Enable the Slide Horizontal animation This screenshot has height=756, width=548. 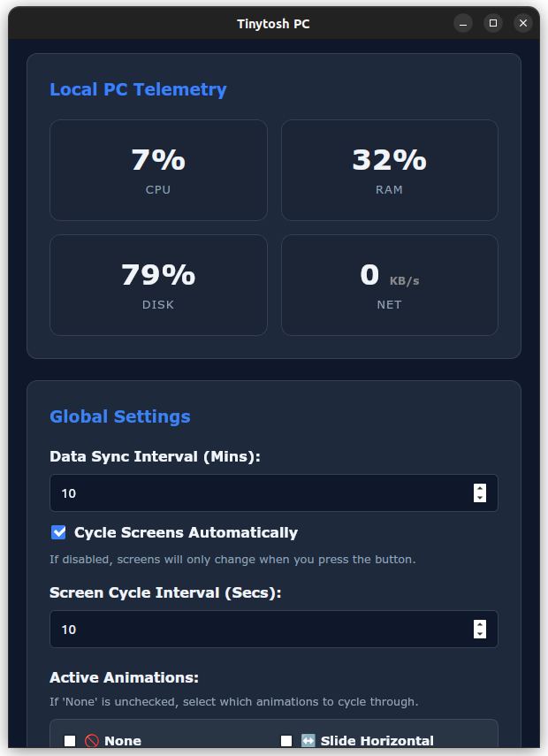point(286,741)
